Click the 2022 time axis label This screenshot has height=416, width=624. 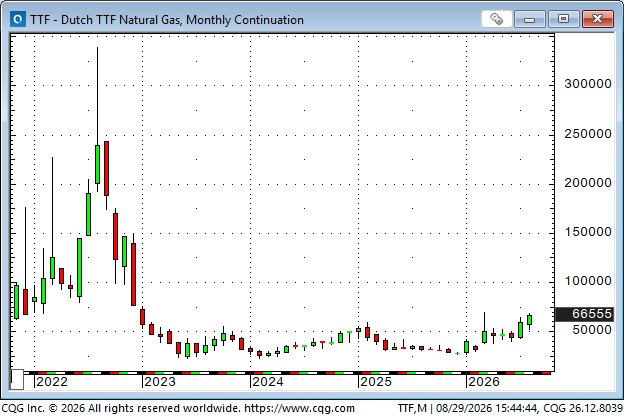(52, 382)
